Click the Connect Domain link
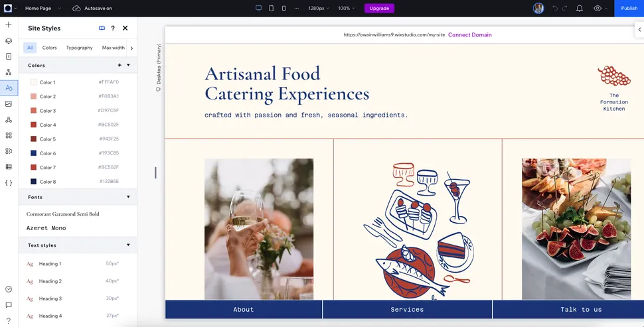 (469, 34)
